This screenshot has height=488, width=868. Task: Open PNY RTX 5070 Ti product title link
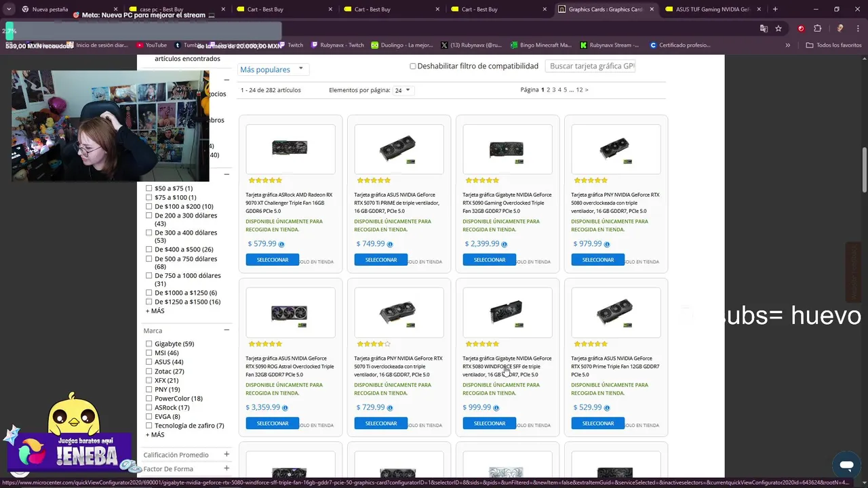398,367
